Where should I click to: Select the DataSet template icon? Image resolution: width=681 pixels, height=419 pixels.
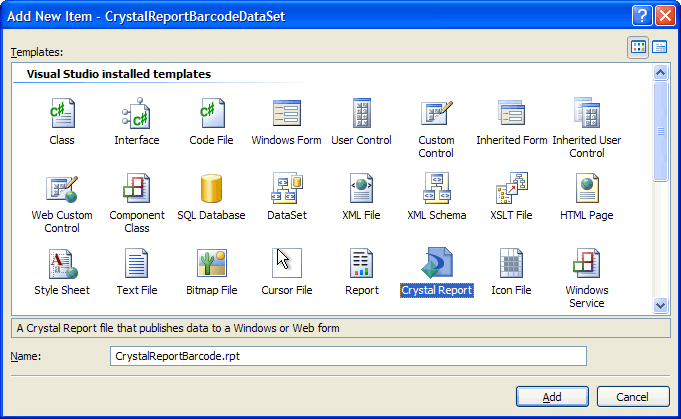pyautogui.click(x=287, y=188)
